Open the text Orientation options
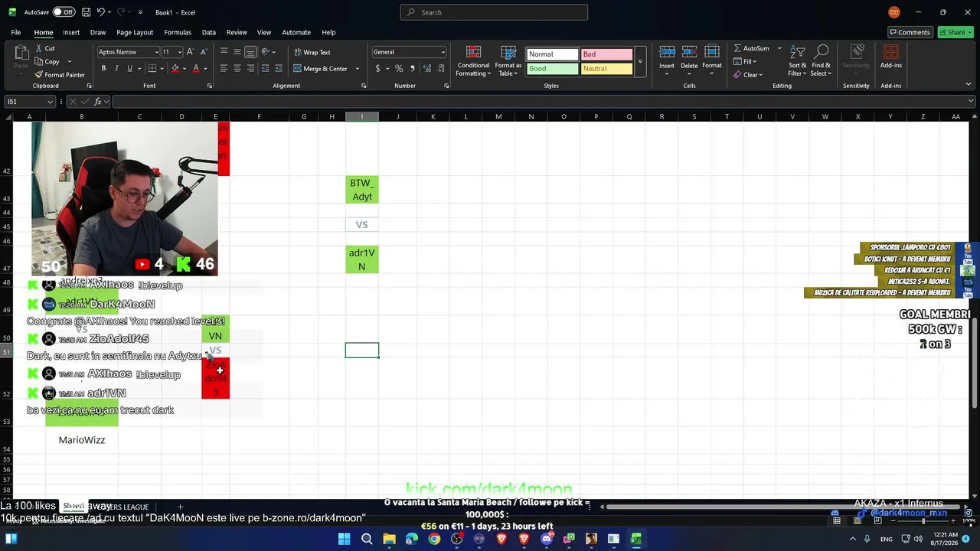980x551 pixels. 266,52
